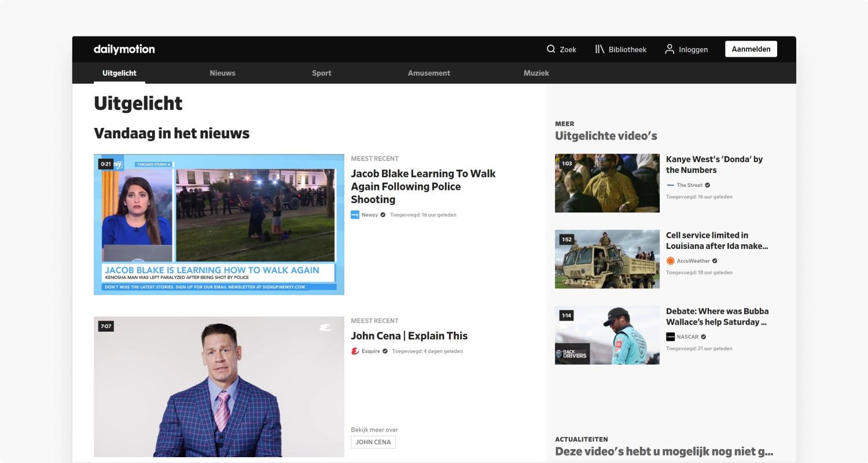Image resolution: width=868 pixels, height=463 pixels.
Task: Play the Kanye West video thumbnail
Action: tap(607, 183)
